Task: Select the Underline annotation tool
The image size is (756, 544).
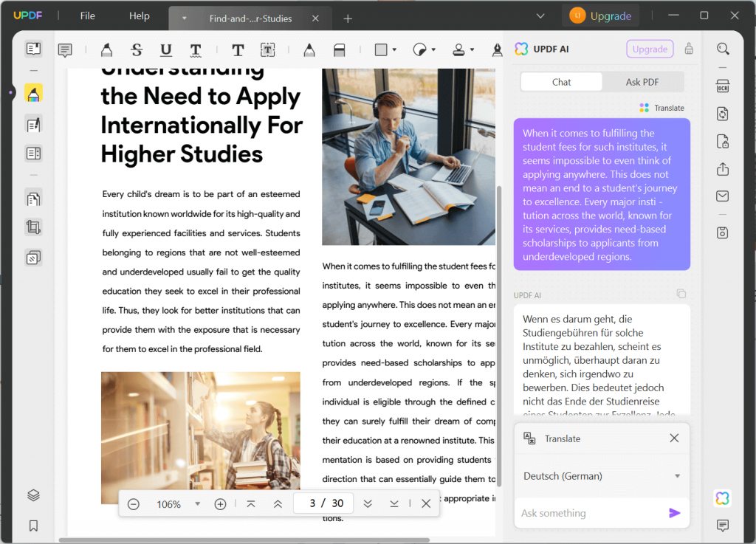Action: click(166, 50)
